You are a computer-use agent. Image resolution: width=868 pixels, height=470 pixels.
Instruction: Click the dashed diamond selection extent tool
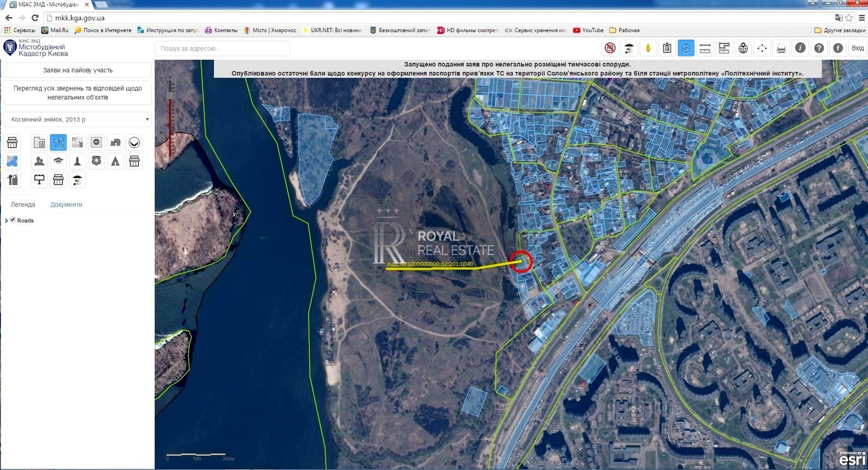(762, 48)
